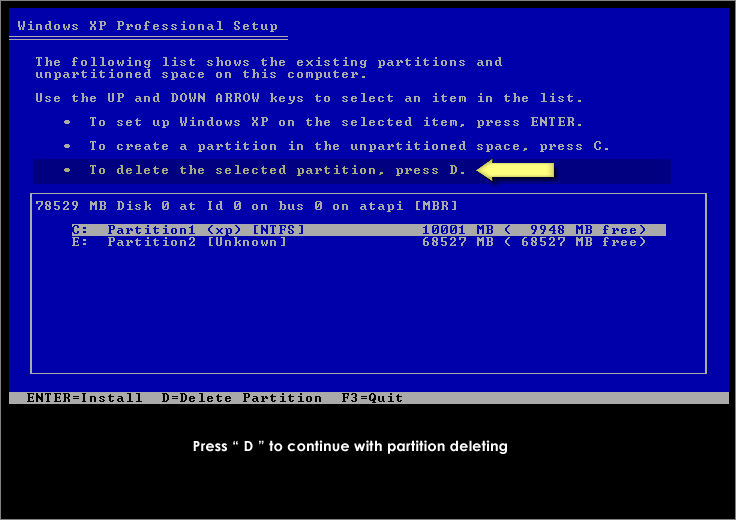Click the 'To create a partition' instruction line

coord(349,146)
